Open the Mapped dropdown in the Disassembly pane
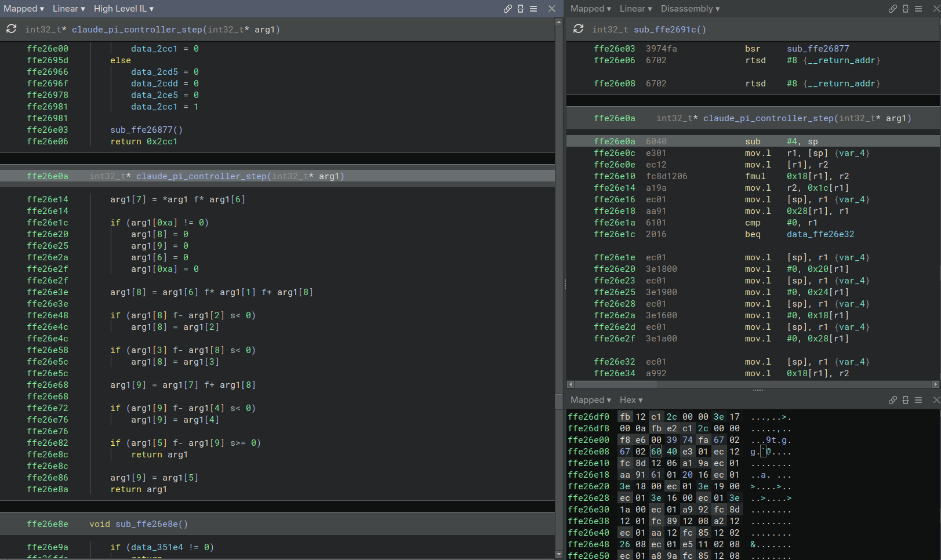This screenshot has width=941, height=560. [591, 9]
